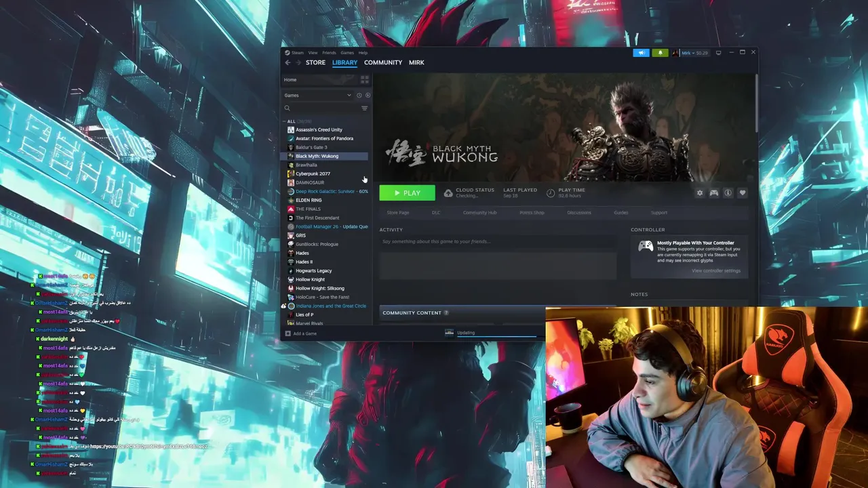
Task: Add game to favorites heart icon
Action: pos(743,193)
